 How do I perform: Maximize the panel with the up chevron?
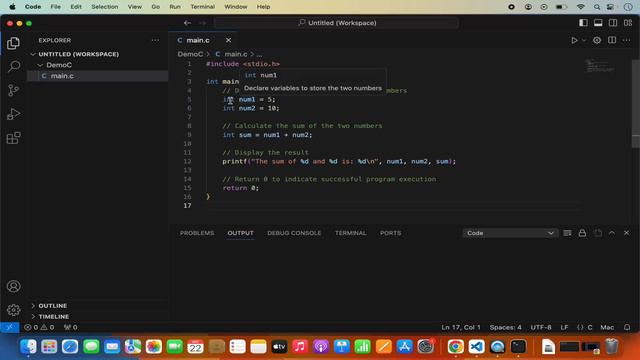612,233
